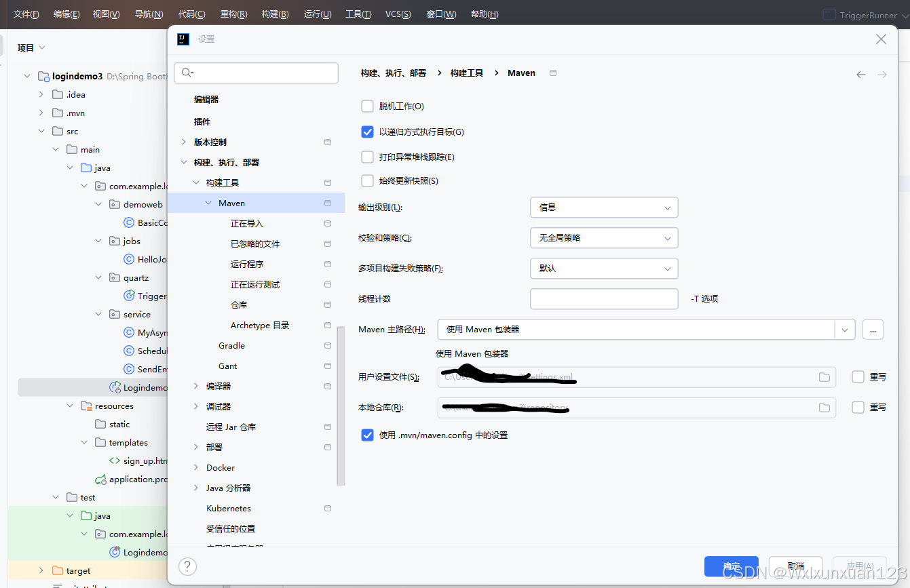The image size is (910, 588).
Task: Open the Maven 主路径 dropdown
Action: [845, 330]
